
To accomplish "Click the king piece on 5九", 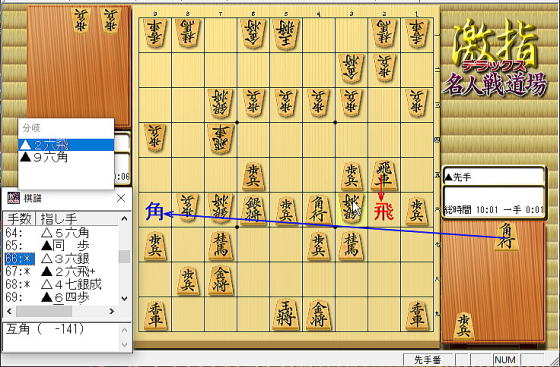I will point(285,315).
